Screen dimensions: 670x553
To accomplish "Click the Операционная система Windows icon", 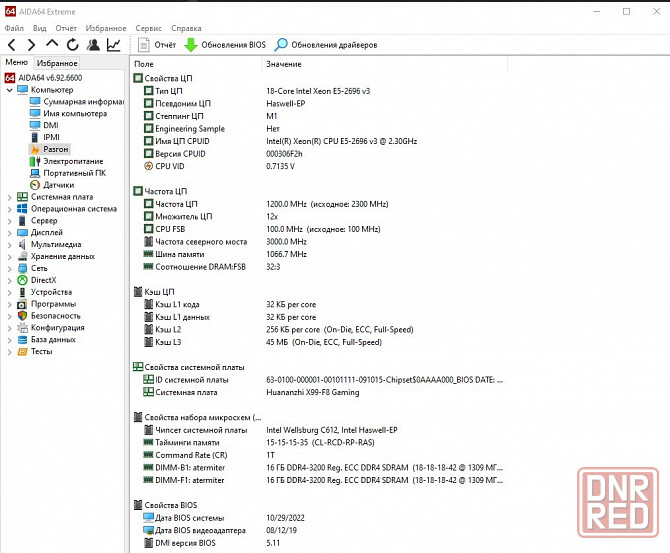I will (x=22, y=209).
